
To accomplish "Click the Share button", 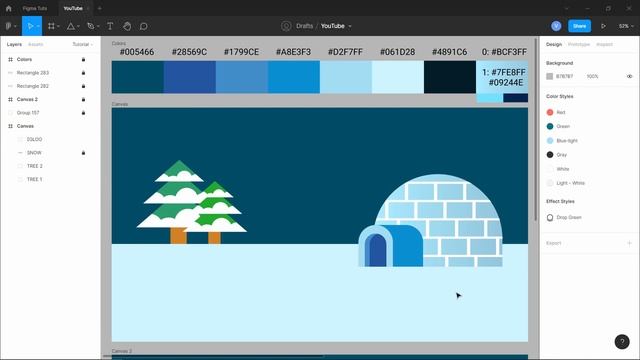I will point(579,26).
